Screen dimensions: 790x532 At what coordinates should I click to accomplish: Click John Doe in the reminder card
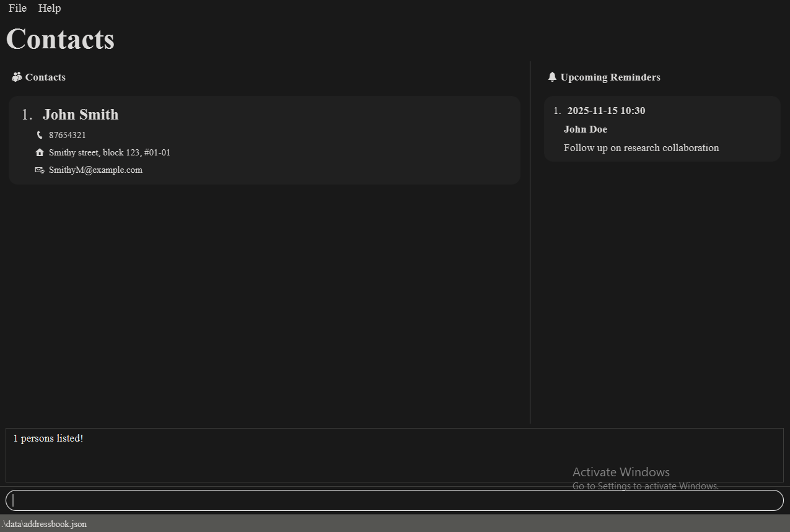coord(585,129)
